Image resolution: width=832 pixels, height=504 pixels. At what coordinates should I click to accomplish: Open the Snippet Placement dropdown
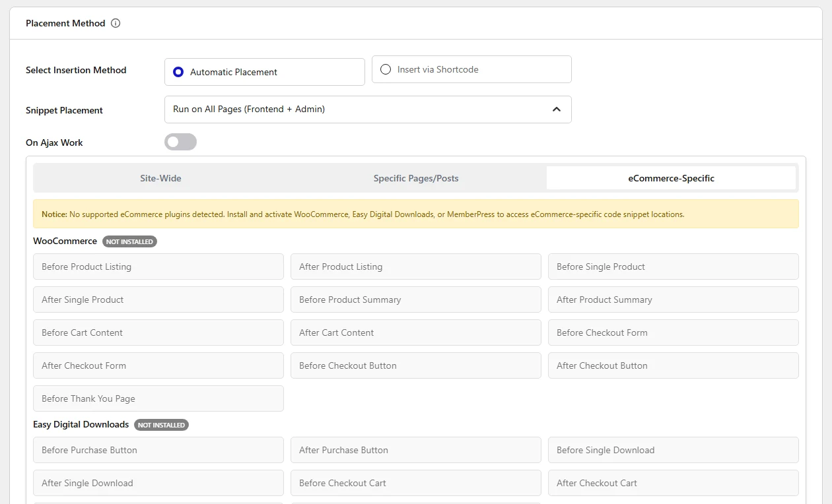coord(368,110)
